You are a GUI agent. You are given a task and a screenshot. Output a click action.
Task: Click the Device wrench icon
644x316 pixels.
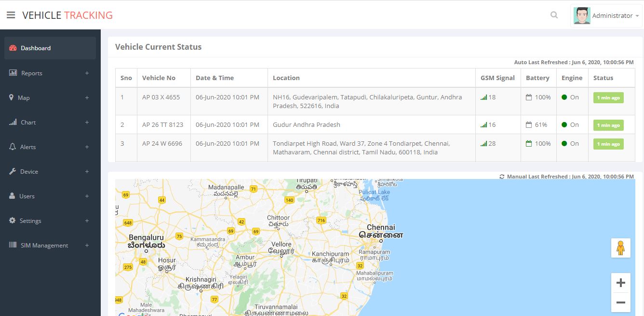click(x=13, y=171)
